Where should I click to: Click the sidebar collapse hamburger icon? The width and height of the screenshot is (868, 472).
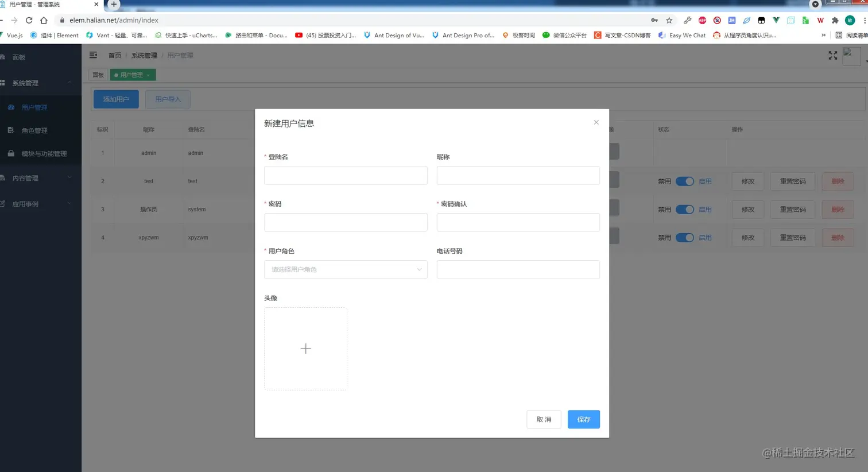93,55
